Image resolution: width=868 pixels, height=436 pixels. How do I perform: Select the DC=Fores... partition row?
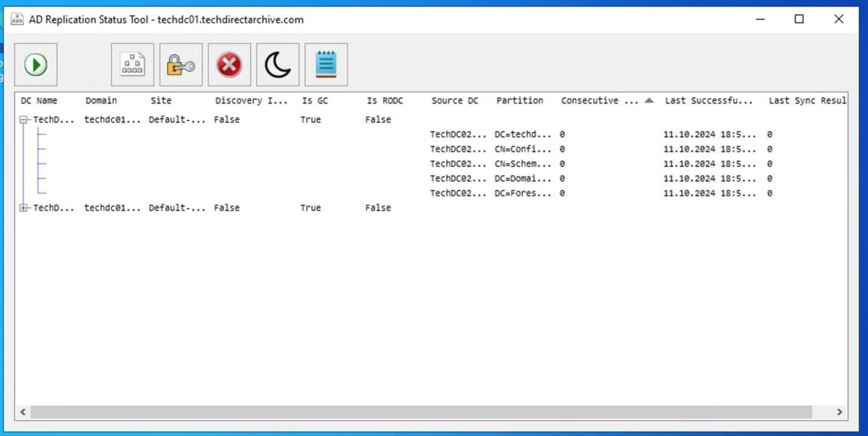[523, 194]
